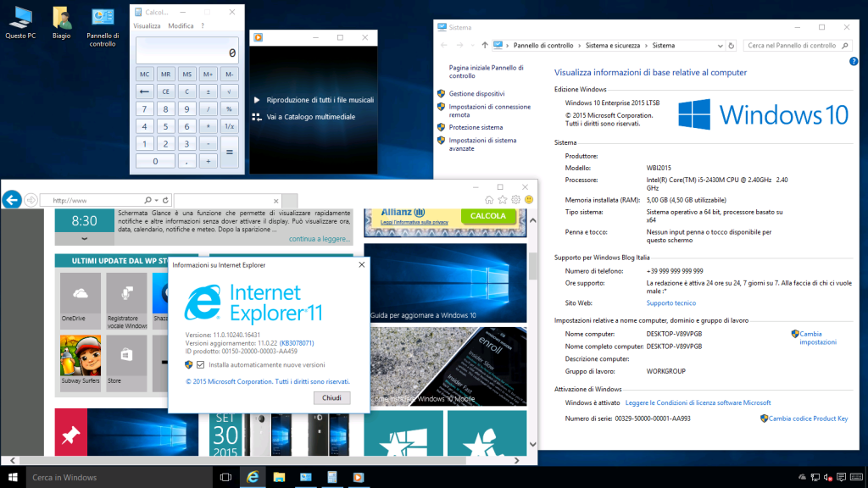
Task: Open Modifica menu in Calculator
Action: click(x=181, y=26)
